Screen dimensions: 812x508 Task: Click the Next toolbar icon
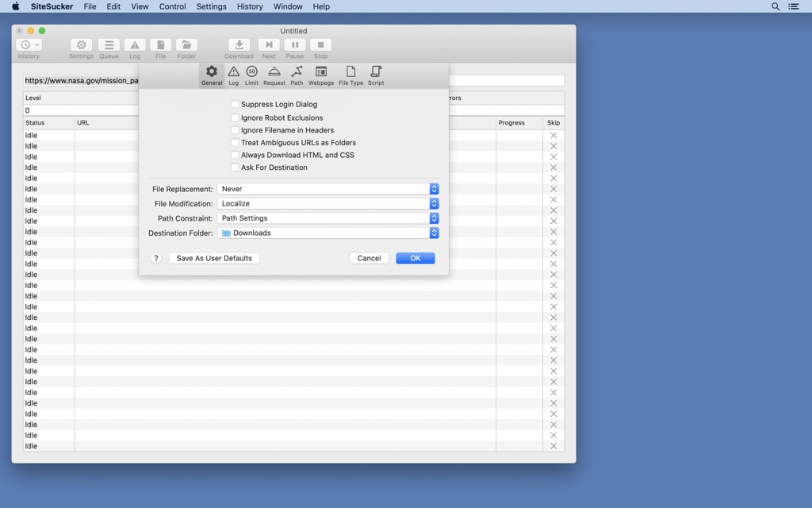269,45
